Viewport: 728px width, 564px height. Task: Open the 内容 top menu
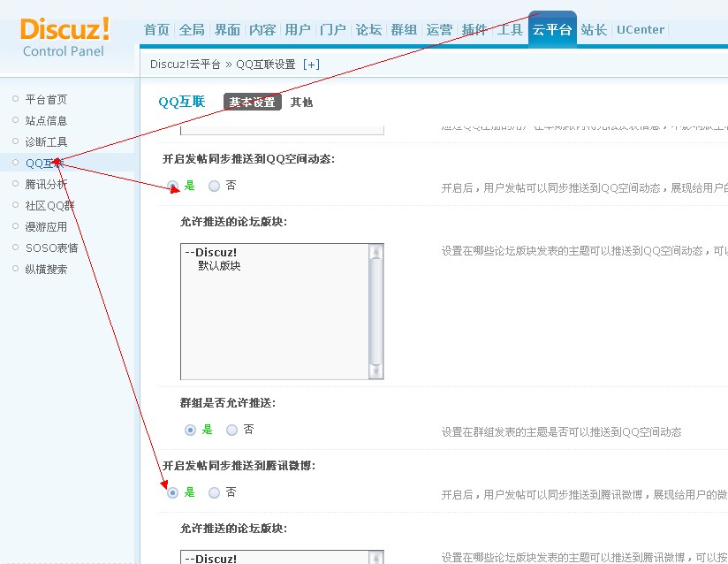pos(262,30)
